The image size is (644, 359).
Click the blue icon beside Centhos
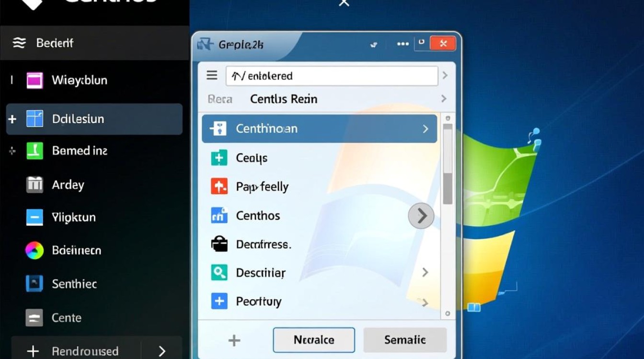[x=219, y=215]
